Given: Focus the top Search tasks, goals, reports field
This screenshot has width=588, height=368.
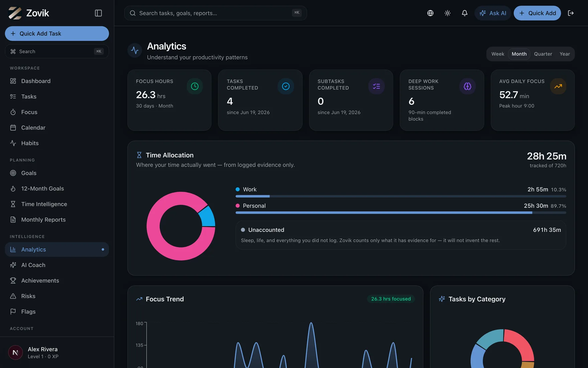Looking at the screenshot, I should click(215, 13).
